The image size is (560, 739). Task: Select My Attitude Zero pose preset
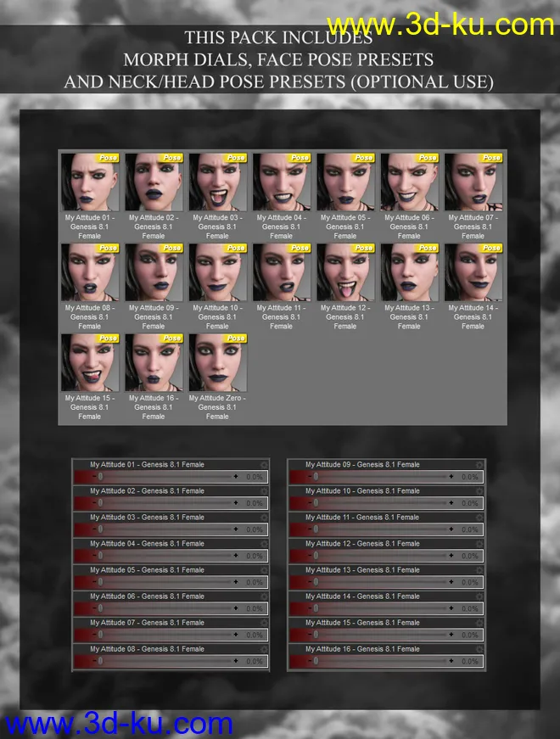coord(217,363)
